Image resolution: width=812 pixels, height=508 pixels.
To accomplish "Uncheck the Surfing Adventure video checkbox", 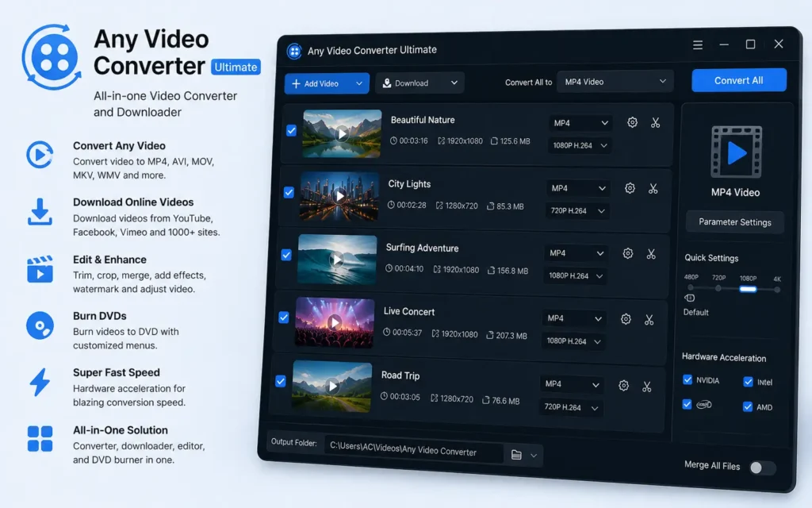I will 286,255.
